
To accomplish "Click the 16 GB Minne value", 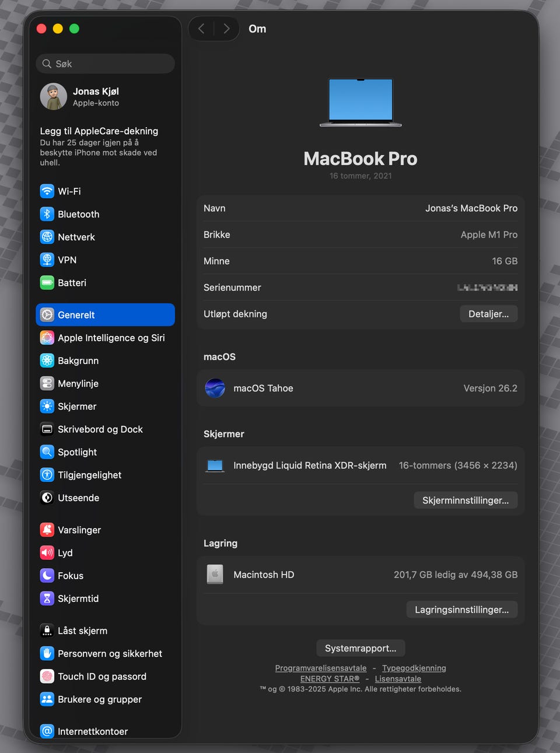I will 505,261.
